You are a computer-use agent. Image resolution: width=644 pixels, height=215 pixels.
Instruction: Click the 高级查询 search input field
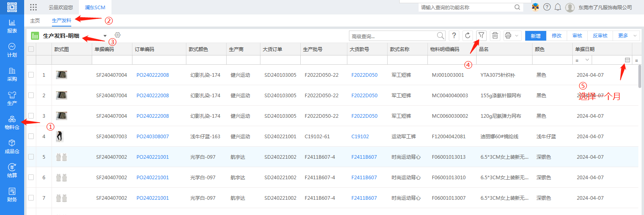392,36
